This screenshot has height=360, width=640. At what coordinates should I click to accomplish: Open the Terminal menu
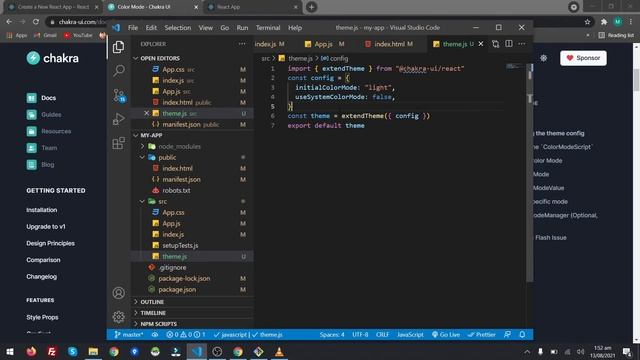coord(268,28)
